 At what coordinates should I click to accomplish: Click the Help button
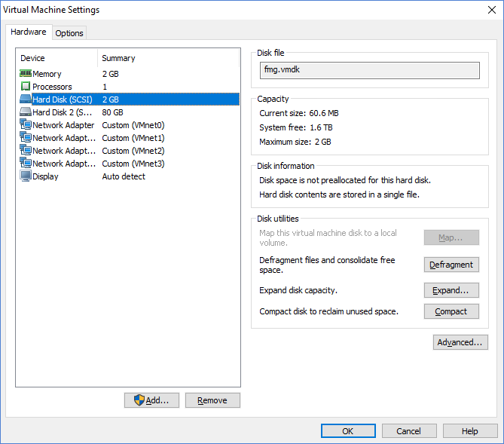[x=470, y=431]
